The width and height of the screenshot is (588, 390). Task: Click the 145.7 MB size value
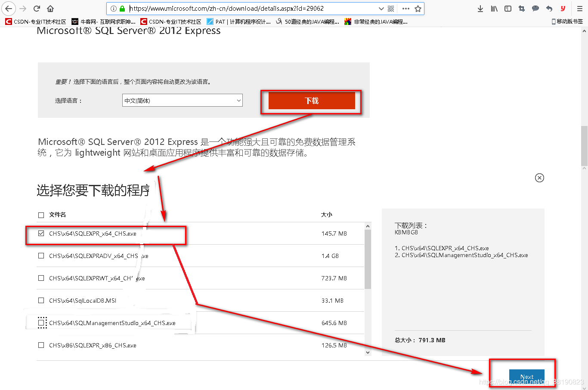pyautogui.click(x=334, y=233)
